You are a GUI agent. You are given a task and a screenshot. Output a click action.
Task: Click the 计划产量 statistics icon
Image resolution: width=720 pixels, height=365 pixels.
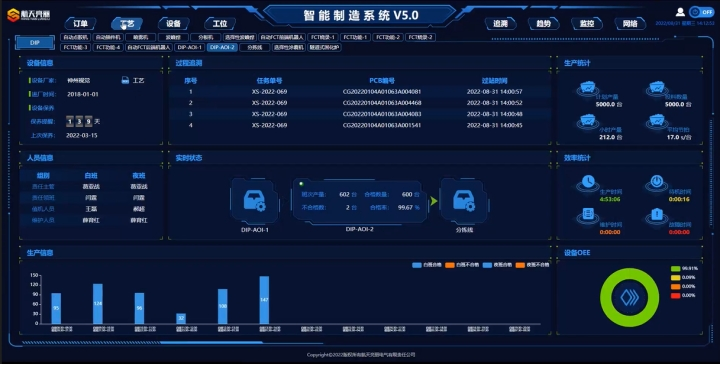pos(588,88)
